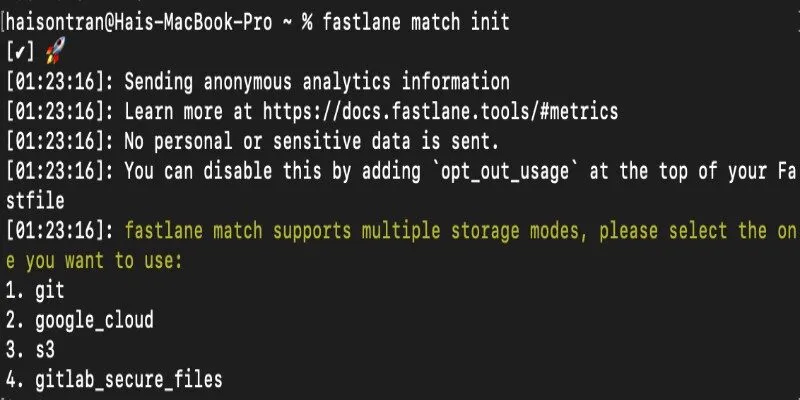Click the text 'e you want to use:'

94,261
